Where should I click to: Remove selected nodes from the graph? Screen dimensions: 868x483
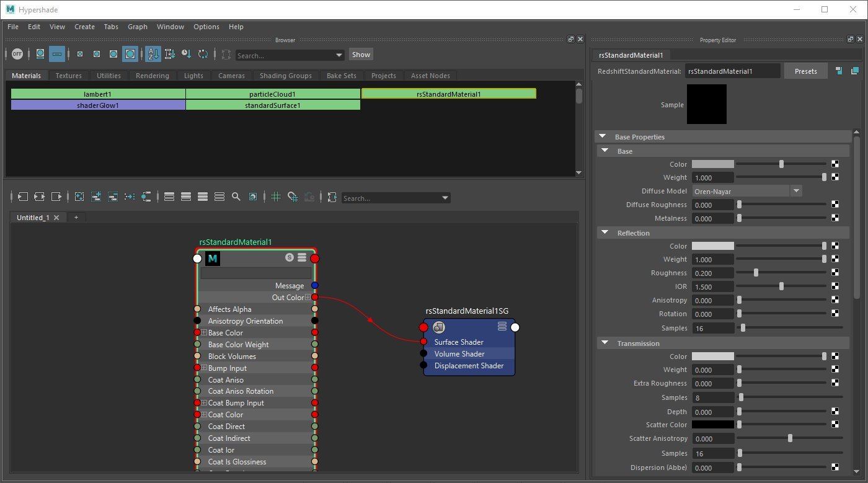[x=113, y=197]
